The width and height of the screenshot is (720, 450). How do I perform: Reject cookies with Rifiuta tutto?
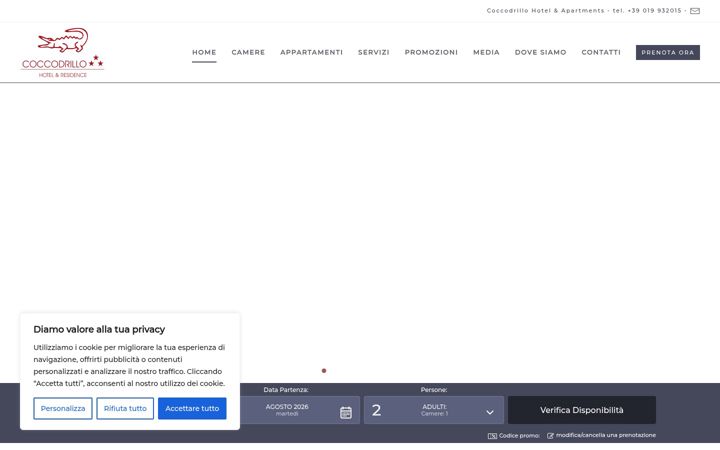point(125,408)
